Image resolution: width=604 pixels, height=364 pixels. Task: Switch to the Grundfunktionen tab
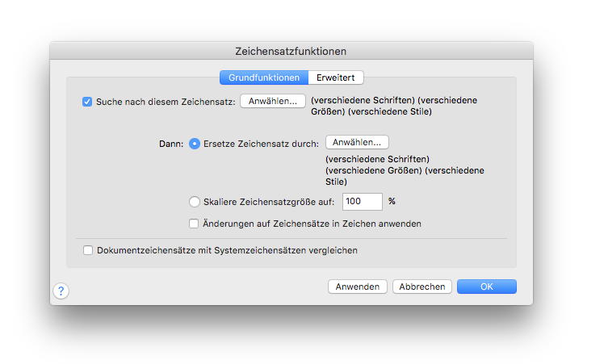(x=264, y=77)
